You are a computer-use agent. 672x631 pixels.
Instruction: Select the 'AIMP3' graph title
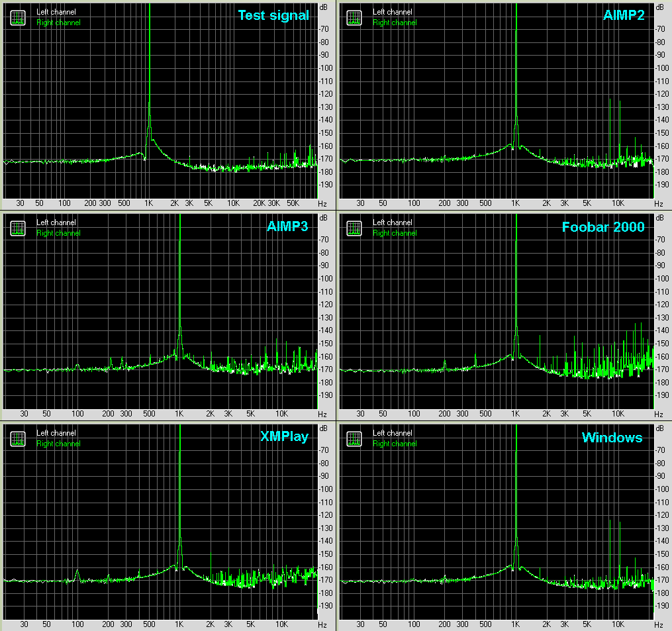287,226
